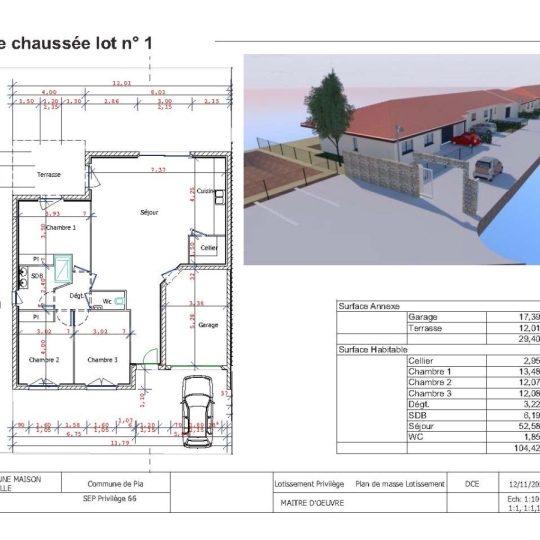
Task: Click the Chambre 2 area value 12,07
Action: 529,382
